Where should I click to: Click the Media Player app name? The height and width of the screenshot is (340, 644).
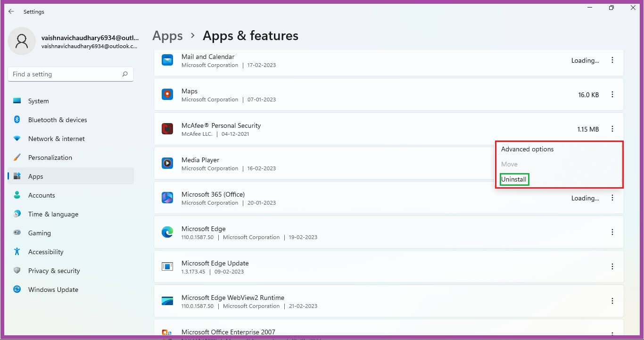click(200, 160)
